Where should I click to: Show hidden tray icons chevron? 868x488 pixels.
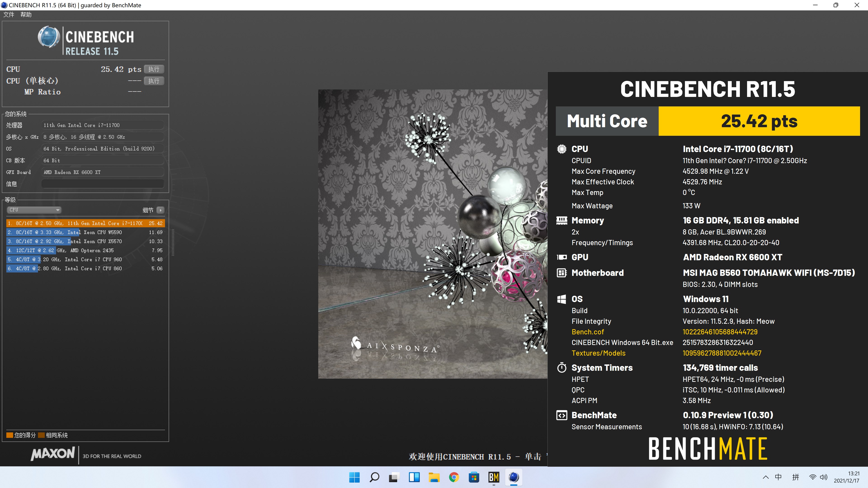tap(766, 477)
